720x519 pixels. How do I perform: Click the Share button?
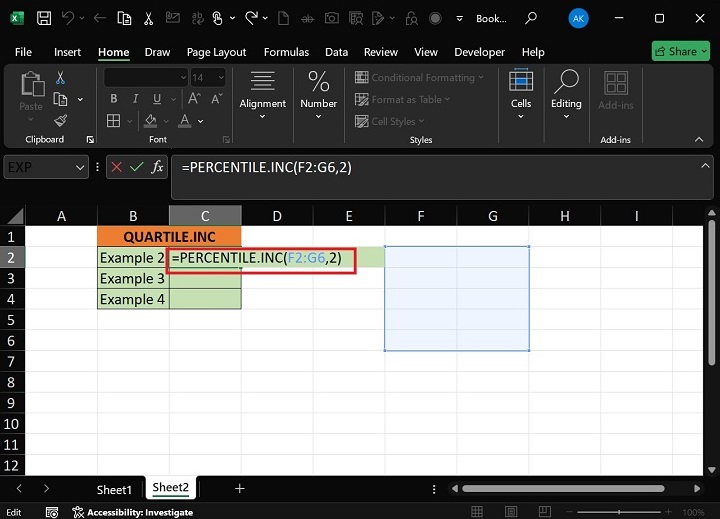pos(681,51)
